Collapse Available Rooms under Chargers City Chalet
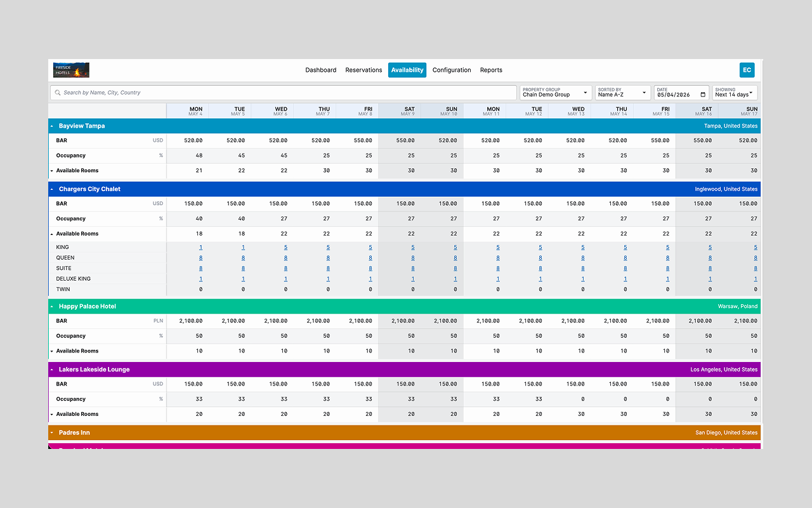Screen dimensions: 812x508 pyautogui.click(x=52, y=234)
